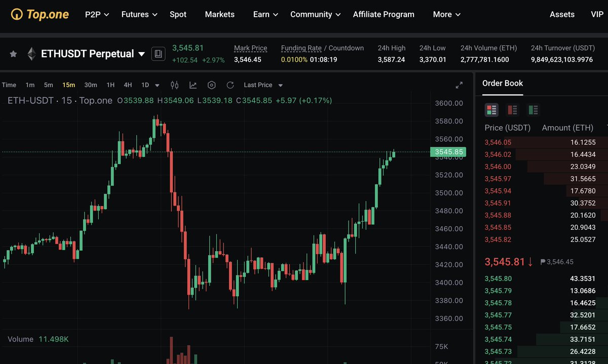This screenshot has height=364, width=608.
Task: Switch chart to 1D interval
Action: click(x=145, y=85)
